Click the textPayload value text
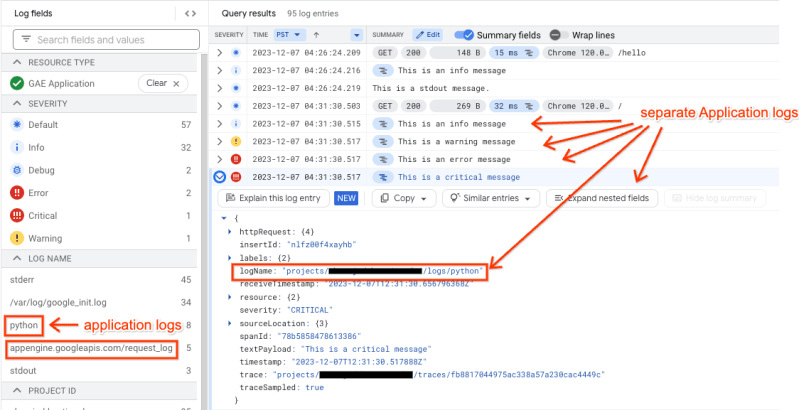This screenshot has width=799, height=410. [x=367, y=349]
